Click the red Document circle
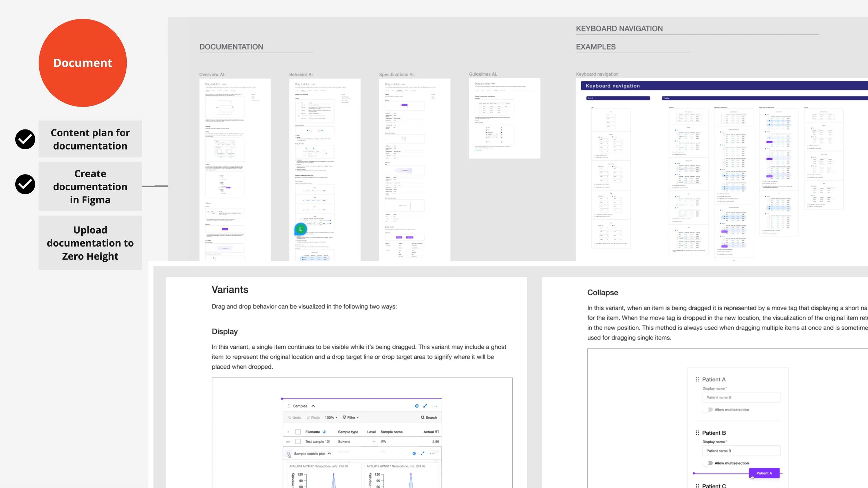Screen dimensions: 868x488 [83, 63]
